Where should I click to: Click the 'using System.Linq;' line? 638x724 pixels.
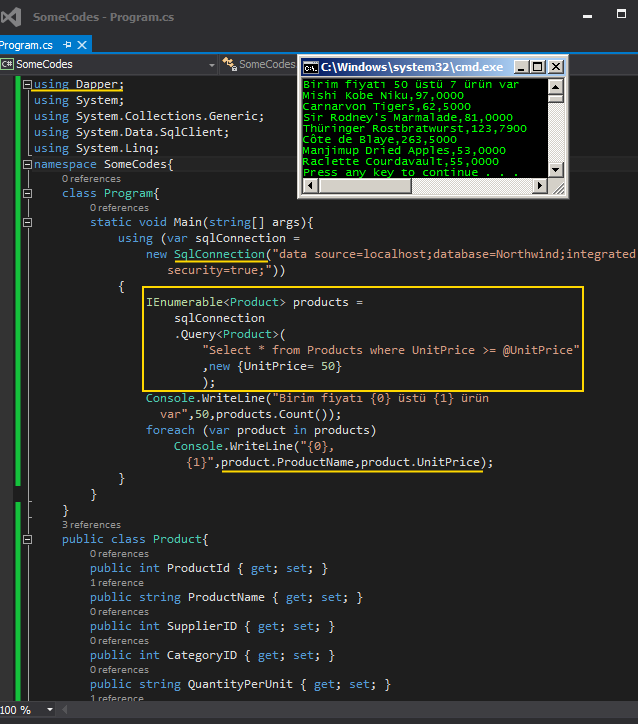pyautogui.click(x=96, y=148)
